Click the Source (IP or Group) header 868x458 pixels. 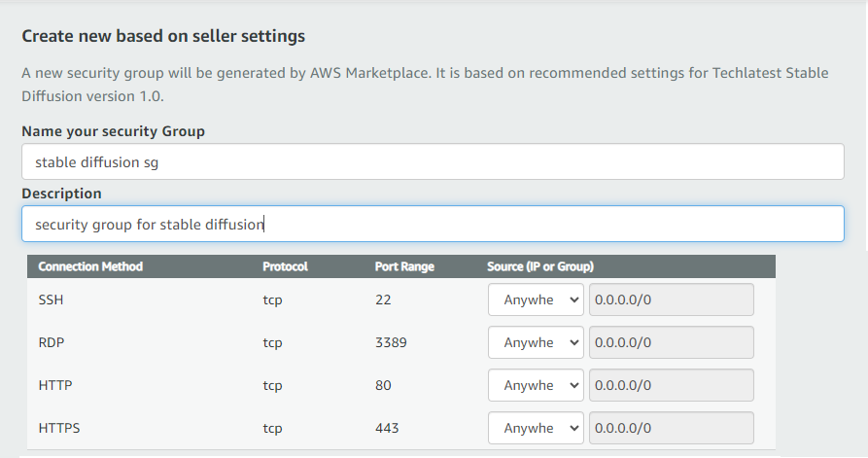540,266
